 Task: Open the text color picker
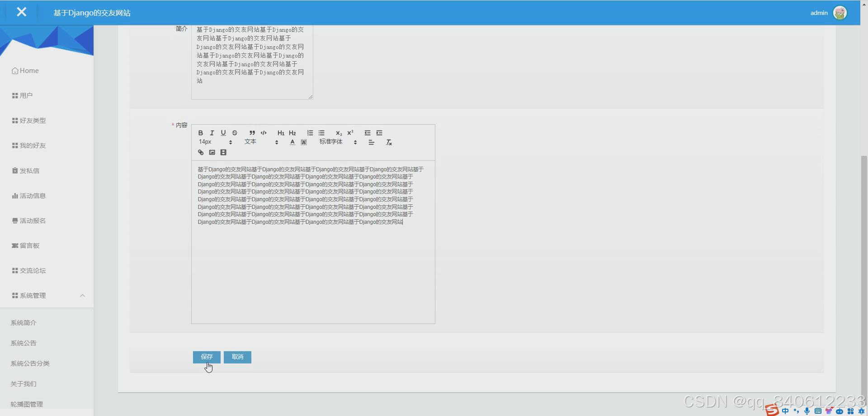click(x=292, y=142)
